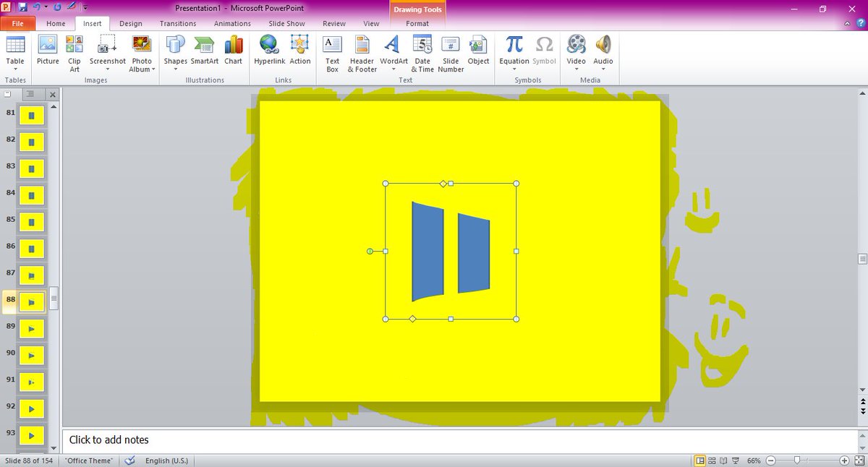
Task: Click the spell check icon in status bar
Action: pos(130,460)
